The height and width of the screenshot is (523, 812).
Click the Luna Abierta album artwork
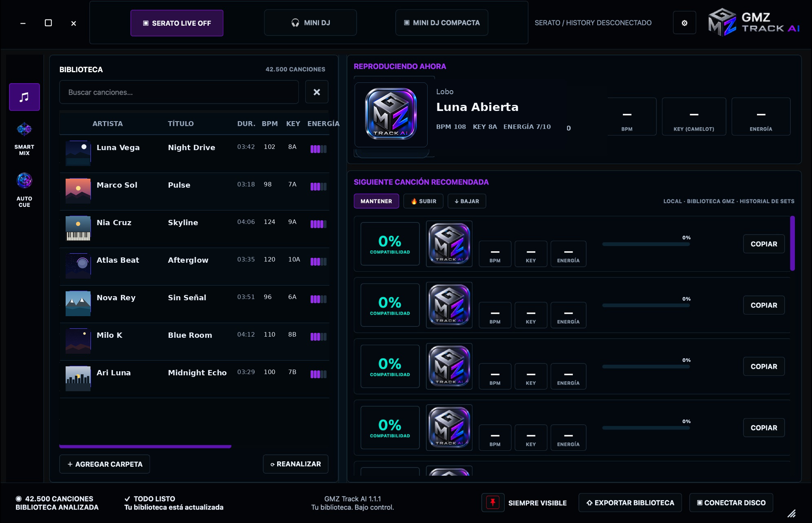pyautogui.click(x=391, y=115)
